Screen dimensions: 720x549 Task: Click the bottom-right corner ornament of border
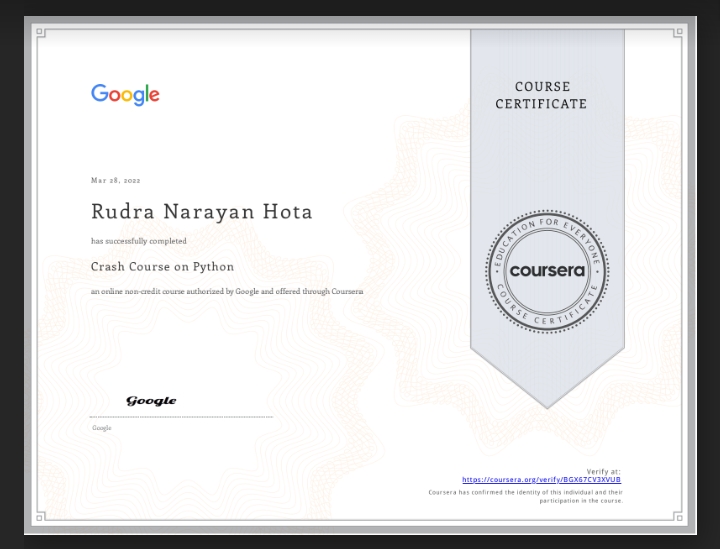[x=678, y=517]
